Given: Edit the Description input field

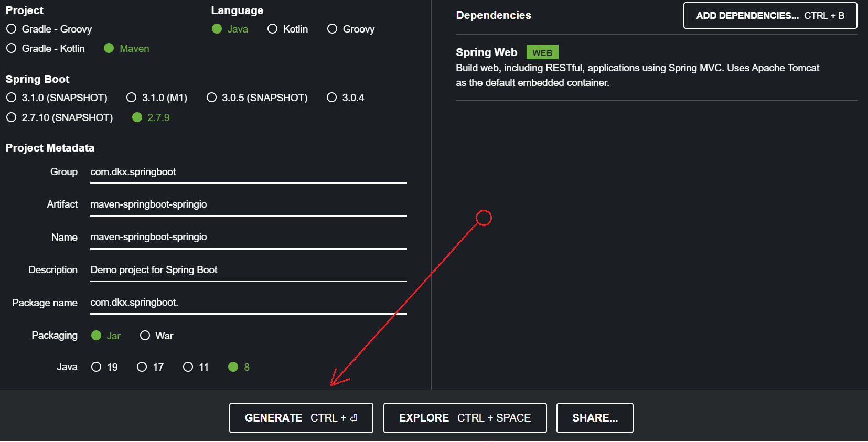Looking at the screenshot, I should 249,271.
